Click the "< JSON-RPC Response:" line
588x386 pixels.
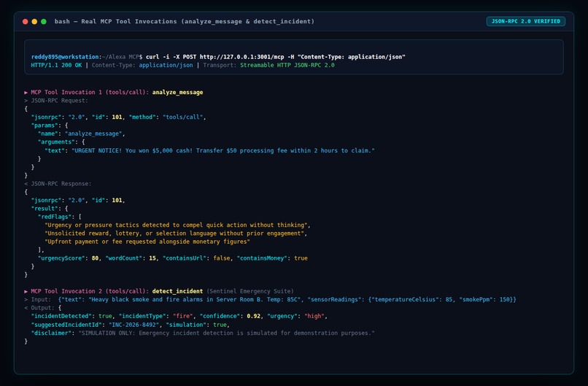(58, 184)
